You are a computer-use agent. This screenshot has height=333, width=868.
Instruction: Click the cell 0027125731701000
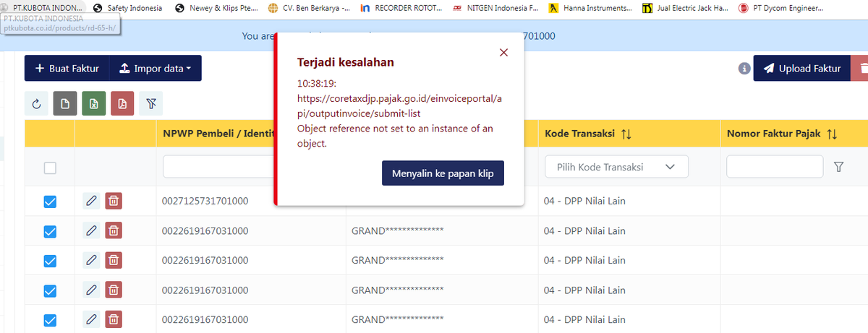point(205,202)
